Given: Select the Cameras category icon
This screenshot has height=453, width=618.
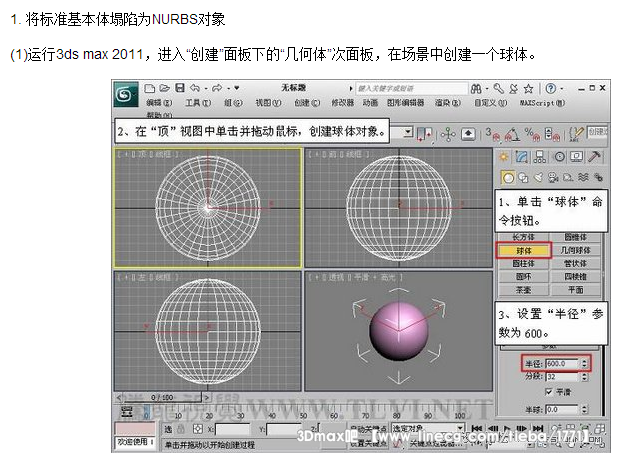Looking at the screenshot, I should (553, 178).
